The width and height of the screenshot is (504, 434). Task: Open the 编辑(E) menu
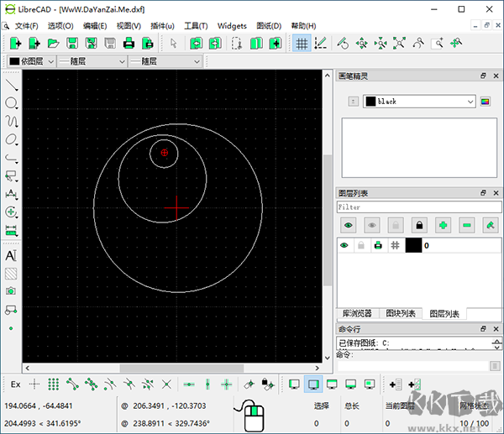95,26
